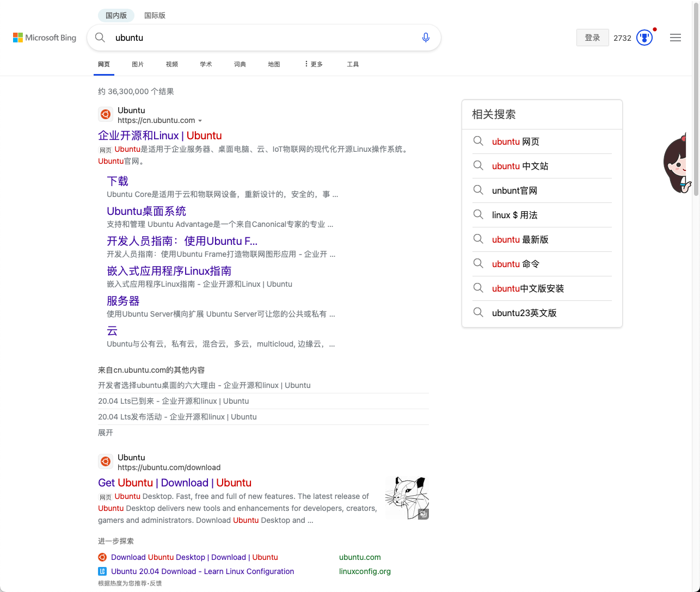Open the hamburger menu icon

pos(676,38)
